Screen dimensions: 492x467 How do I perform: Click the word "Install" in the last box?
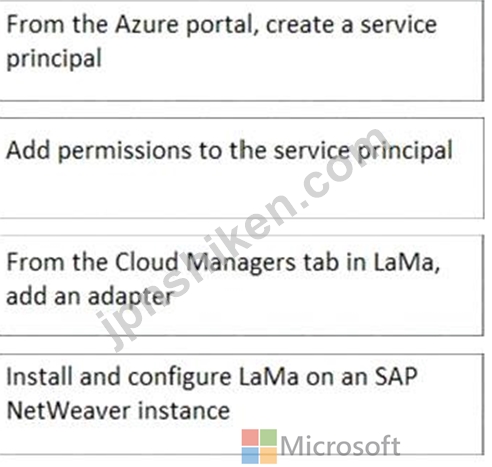[39, 377]
